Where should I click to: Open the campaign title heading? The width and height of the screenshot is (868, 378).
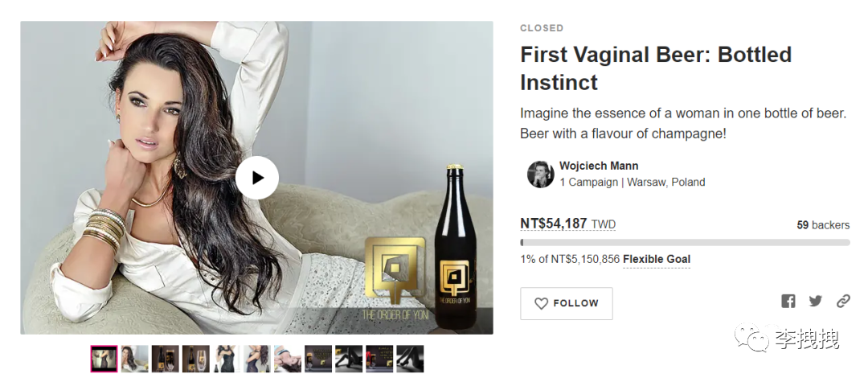tap(656, 68)
